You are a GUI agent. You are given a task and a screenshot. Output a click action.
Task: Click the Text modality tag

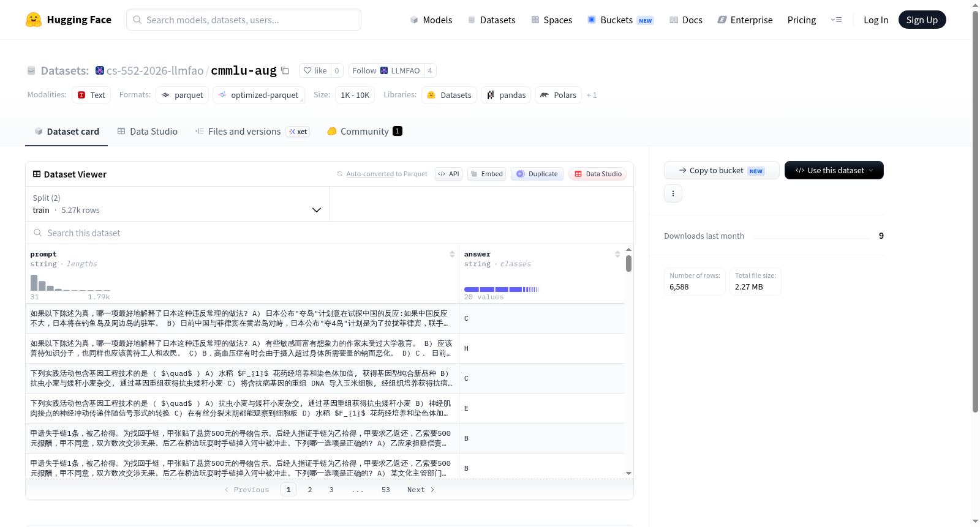point(91,95)
